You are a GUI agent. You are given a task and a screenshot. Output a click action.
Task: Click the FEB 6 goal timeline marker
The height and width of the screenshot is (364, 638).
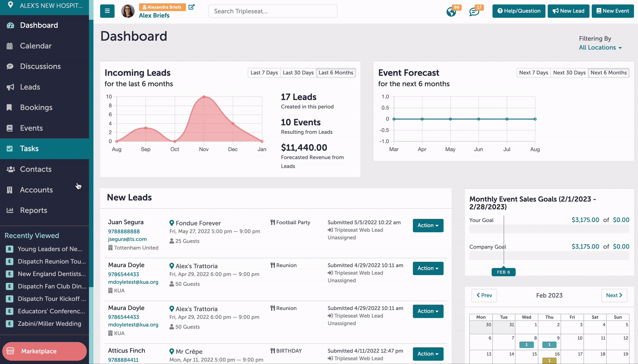503,272
